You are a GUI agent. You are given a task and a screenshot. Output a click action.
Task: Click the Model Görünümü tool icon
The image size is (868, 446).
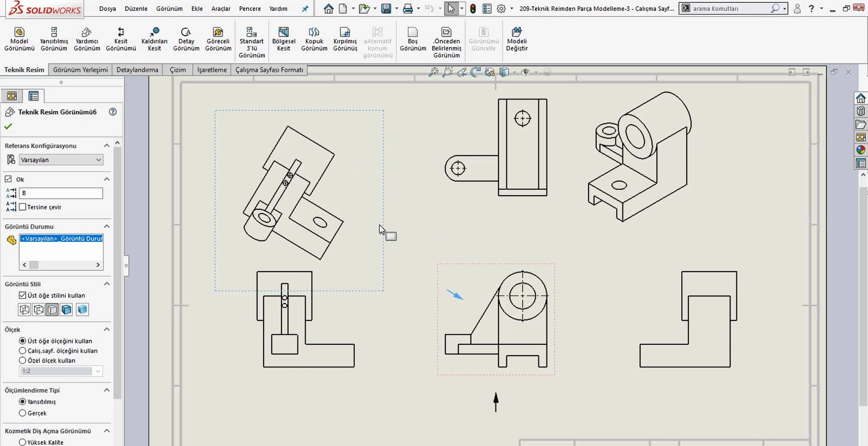[x=19, y=33]
